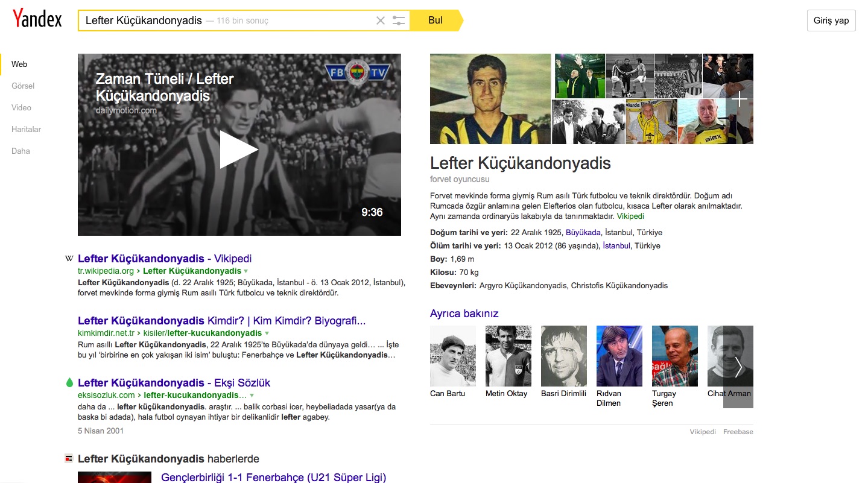Open the Daha menu item

(21, 151)
